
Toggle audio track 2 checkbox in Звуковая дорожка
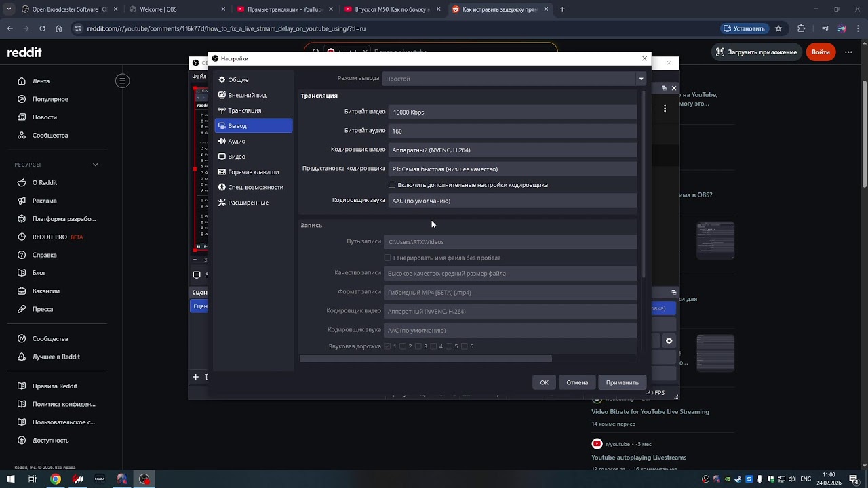pyautogui.click(x=403, y=346)
